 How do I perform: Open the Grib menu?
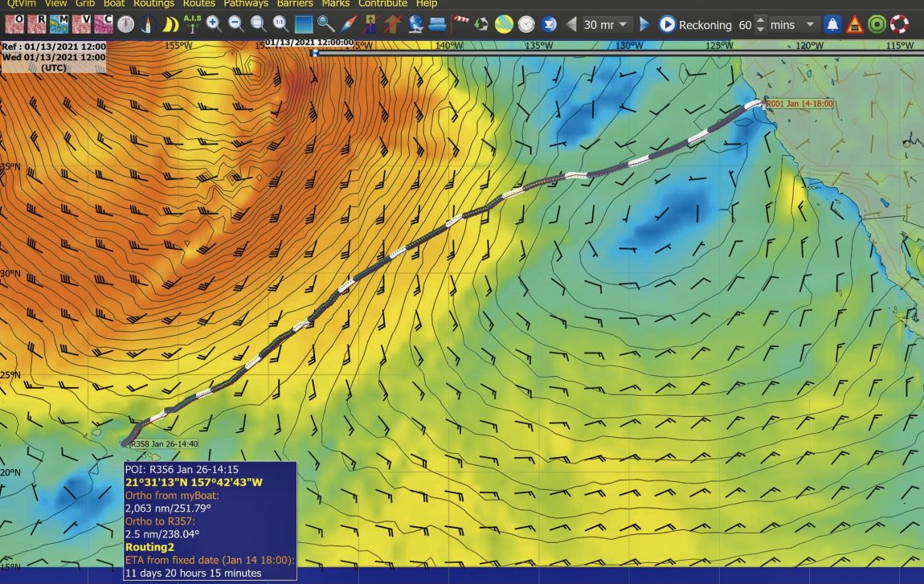point(85,4)
